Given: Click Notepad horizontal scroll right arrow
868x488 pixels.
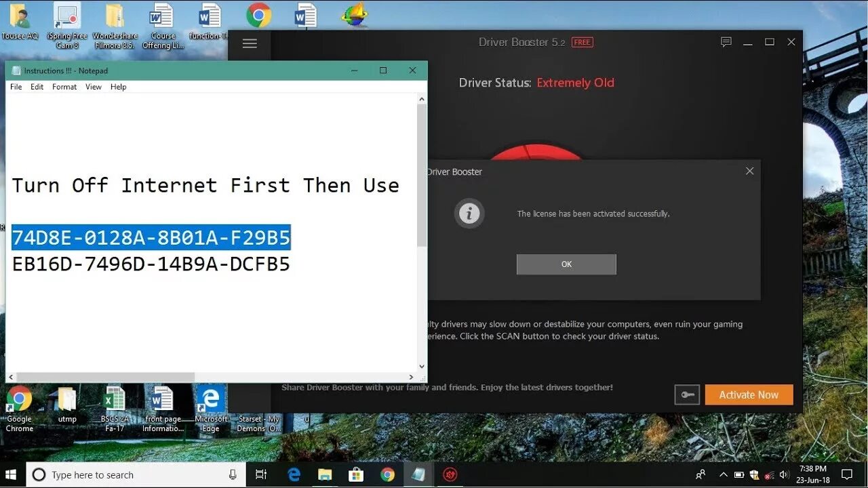Looking at the screenshot, I should [411, 377].
